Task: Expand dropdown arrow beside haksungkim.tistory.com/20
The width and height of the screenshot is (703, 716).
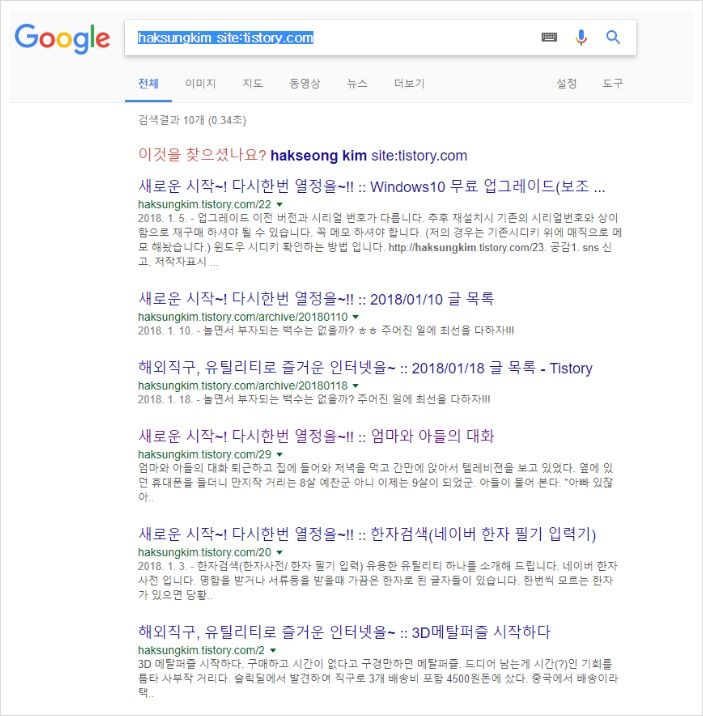Action: [280, 552]
